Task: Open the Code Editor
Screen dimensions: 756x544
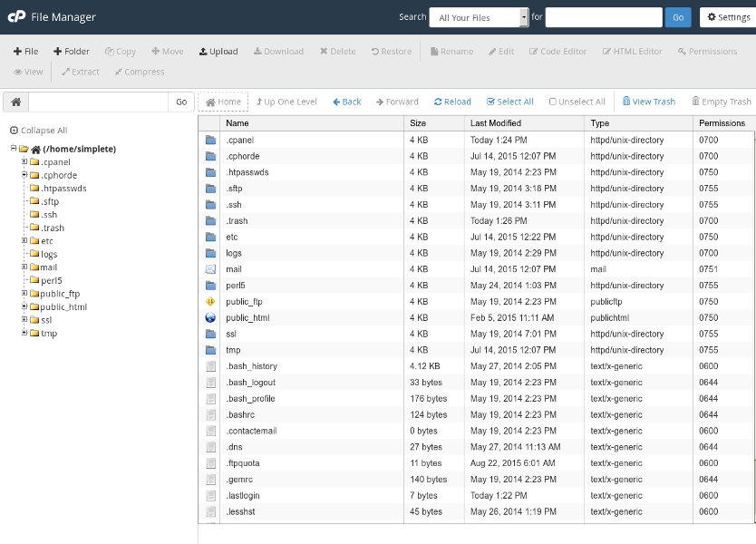Action: (557, 51)
